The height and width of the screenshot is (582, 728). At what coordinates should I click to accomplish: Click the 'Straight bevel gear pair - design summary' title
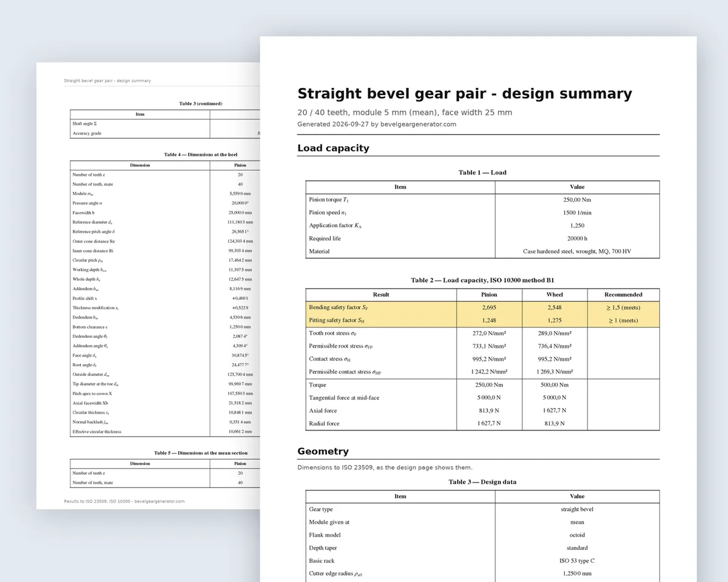coord(465,94)
